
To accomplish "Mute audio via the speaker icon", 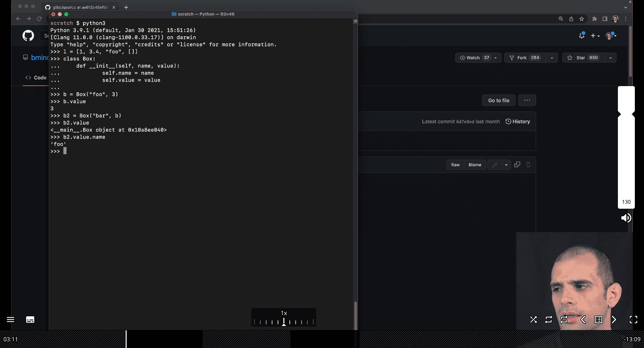I will [x=626, y=218].
